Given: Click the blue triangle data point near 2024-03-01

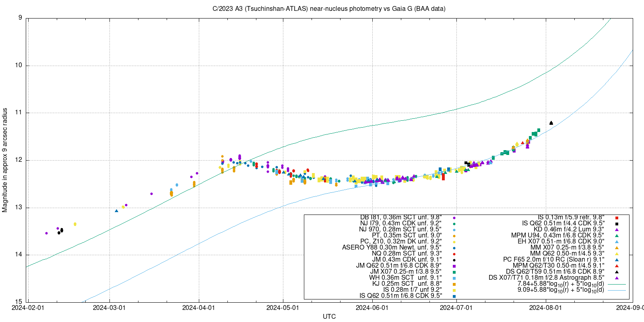Looking at the screenshot, I should click(x=116, y=211).
